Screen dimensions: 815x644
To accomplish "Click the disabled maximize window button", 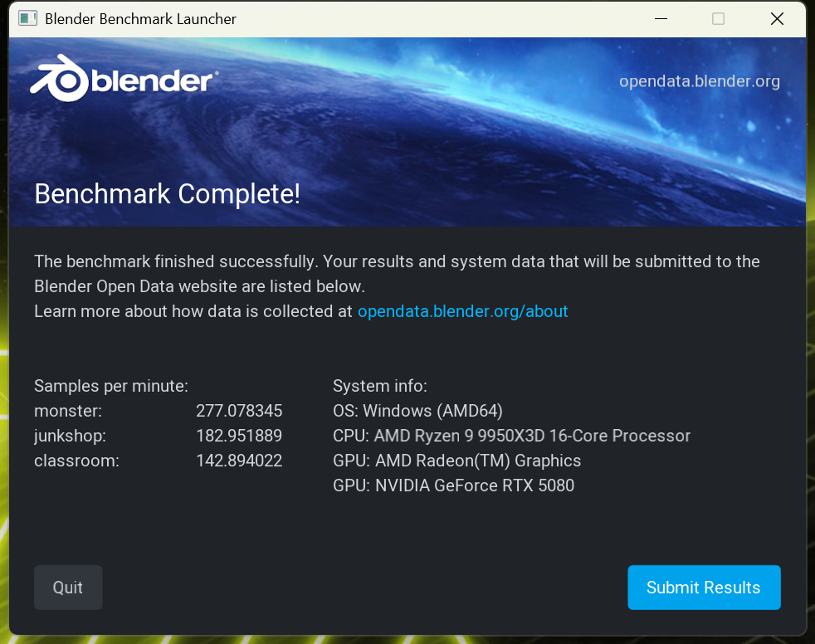I will tap(719, 19).
